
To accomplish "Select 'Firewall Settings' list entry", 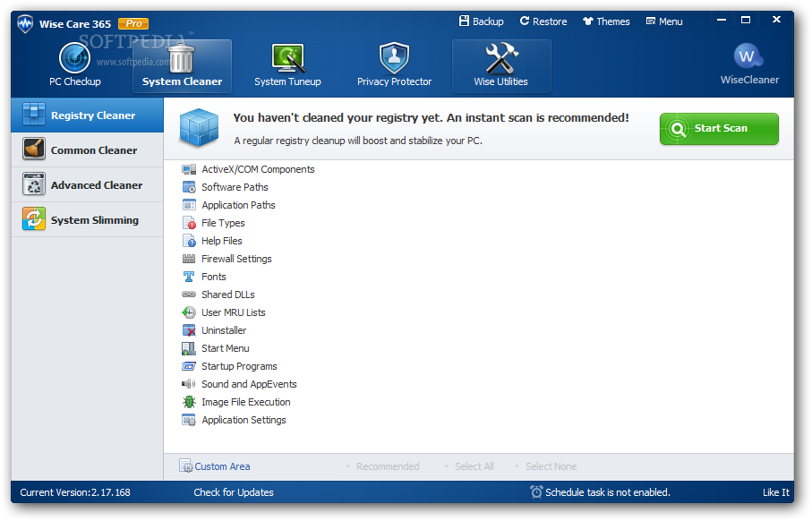I will tap(236, 259).
